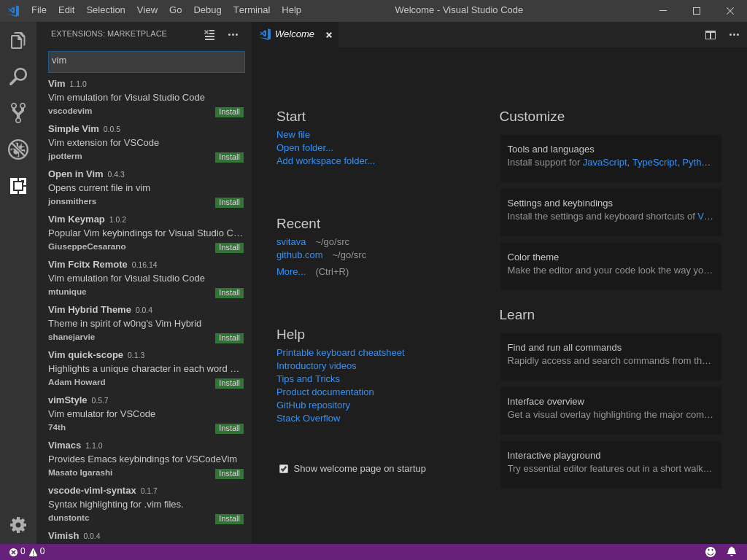Install vscode-viml-syntax by dunstontc
The height and width of the screenshot is (560, 747).
pyautogui.click(x=229, y=519)
